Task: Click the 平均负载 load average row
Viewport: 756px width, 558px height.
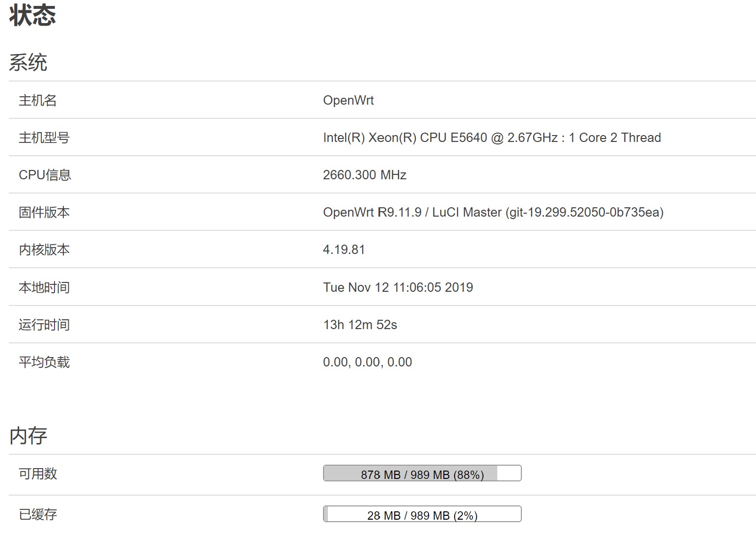Action: coord(43,362)
